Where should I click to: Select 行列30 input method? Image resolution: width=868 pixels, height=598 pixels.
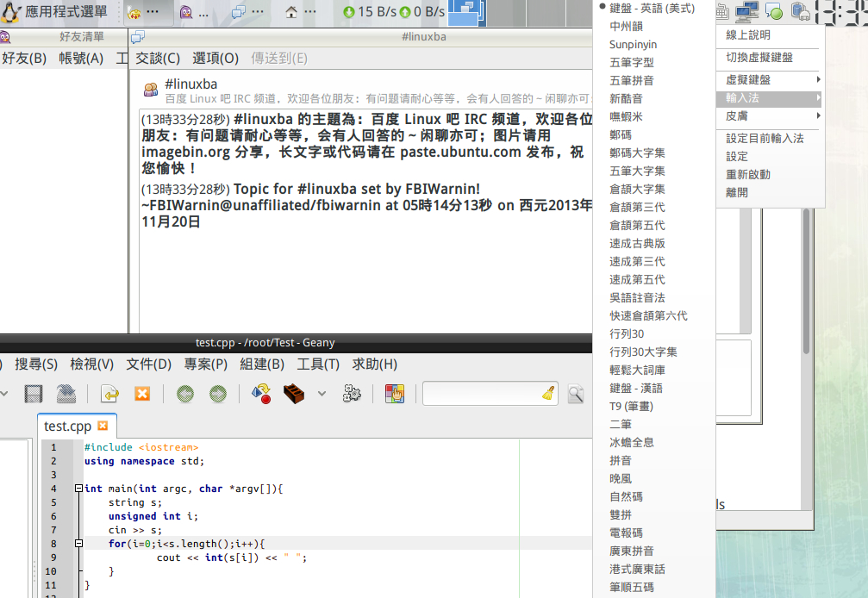click(627, 333)
